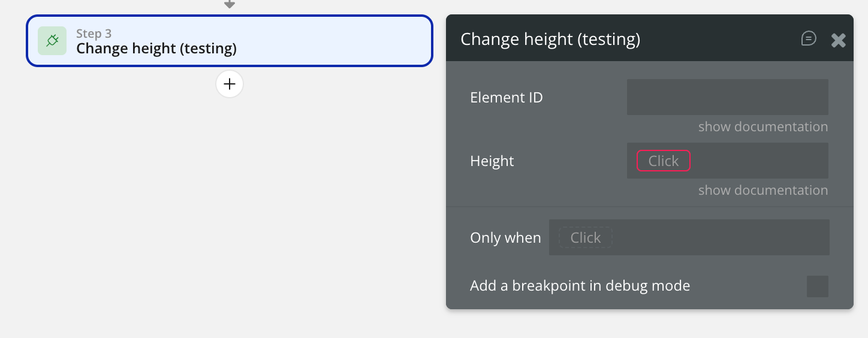Click the down arrow above Step 3
Image resolution: width=868 pixels, height=338 pixels.
(230, 4)
